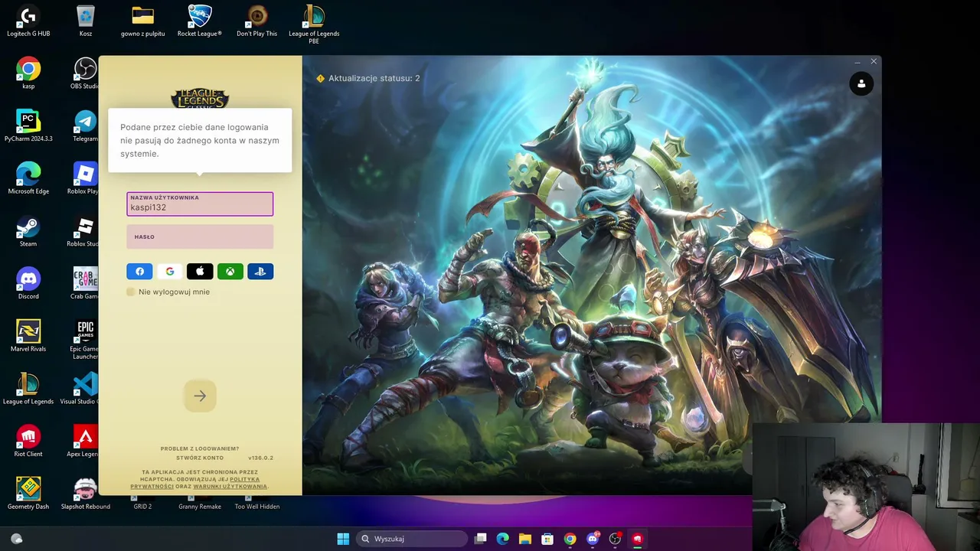Select the login error message text
Screen dimensions: 980x551
pos(200,140)
